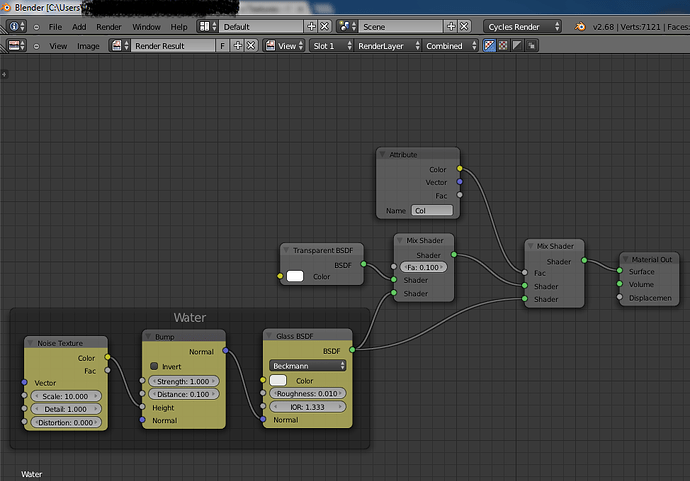The image size is (690, 481).
Task: Unlink the Render Result image
Action: [251, 46]
